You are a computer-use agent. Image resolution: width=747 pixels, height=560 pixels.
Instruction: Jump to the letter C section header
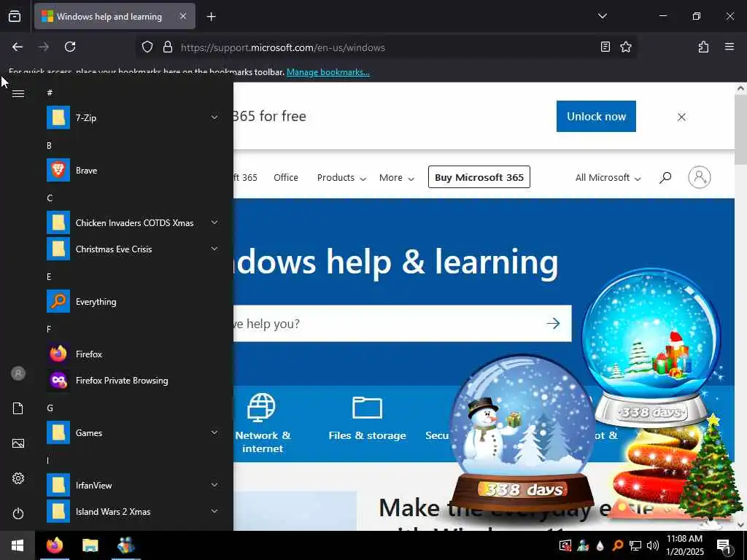(49, 198)
